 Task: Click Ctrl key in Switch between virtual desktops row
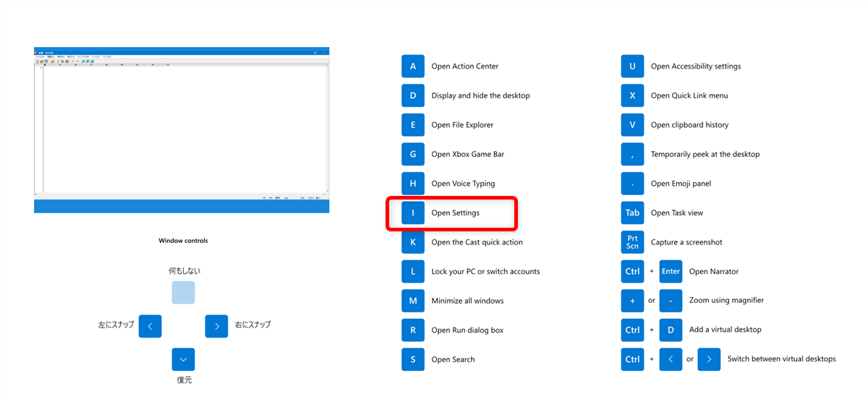(x=632, y=359)
